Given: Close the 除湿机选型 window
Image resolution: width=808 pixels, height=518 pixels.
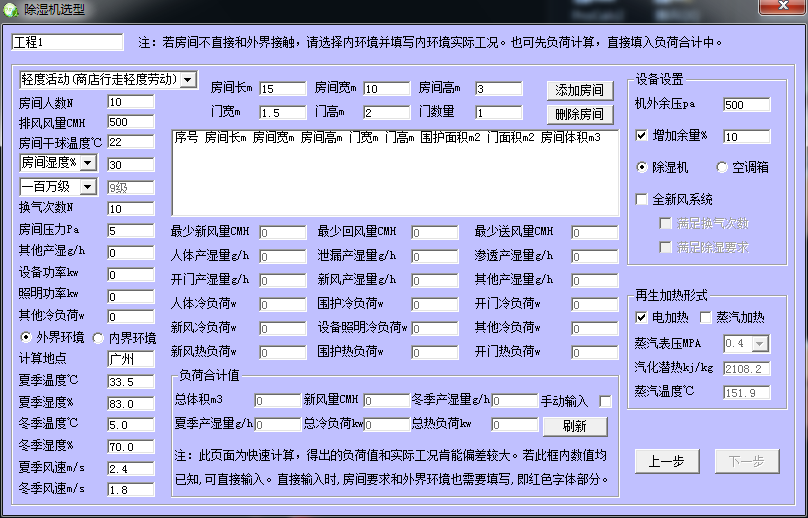Looking at the screenshot, I should coord(782,6).
